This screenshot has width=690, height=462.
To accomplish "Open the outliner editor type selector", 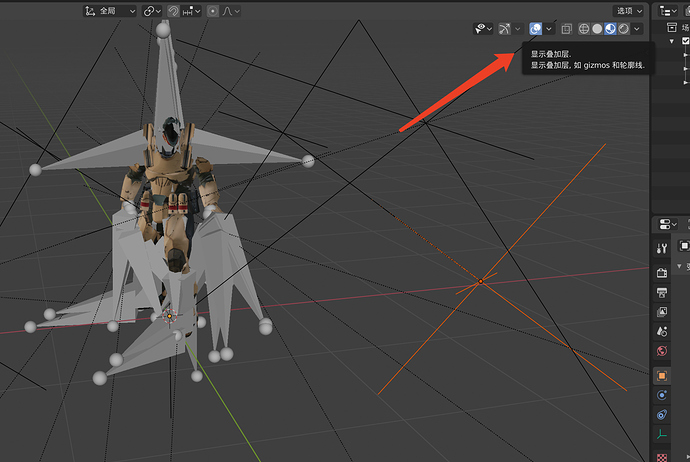I will 670,11.
